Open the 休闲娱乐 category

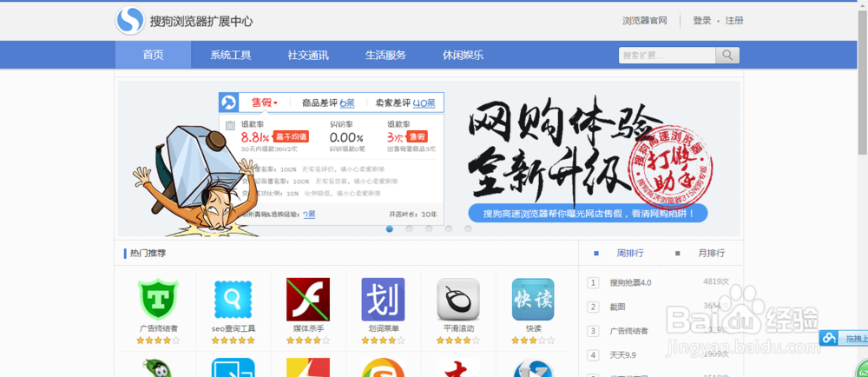click(x=464, y=55)
